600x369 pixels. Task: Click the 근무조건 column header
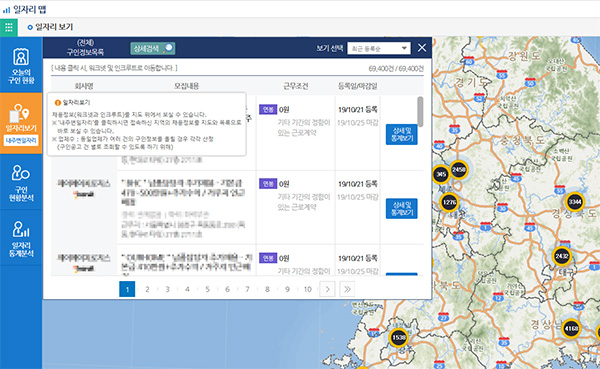click(295, 86)
